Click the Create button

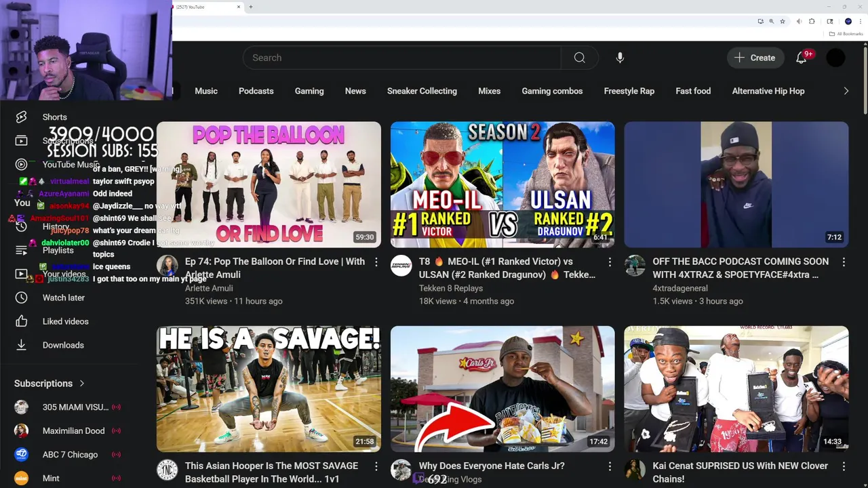(755, 58)
